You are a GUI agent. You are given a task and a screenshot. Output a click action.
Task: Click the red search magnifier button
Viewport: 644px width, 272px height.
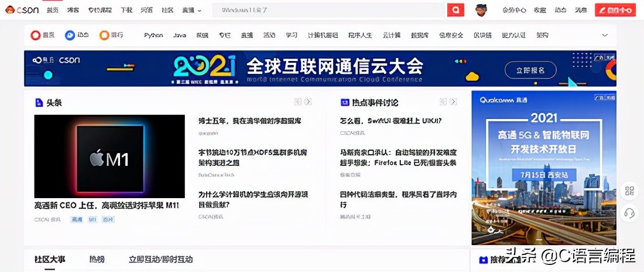pos(455,10)
